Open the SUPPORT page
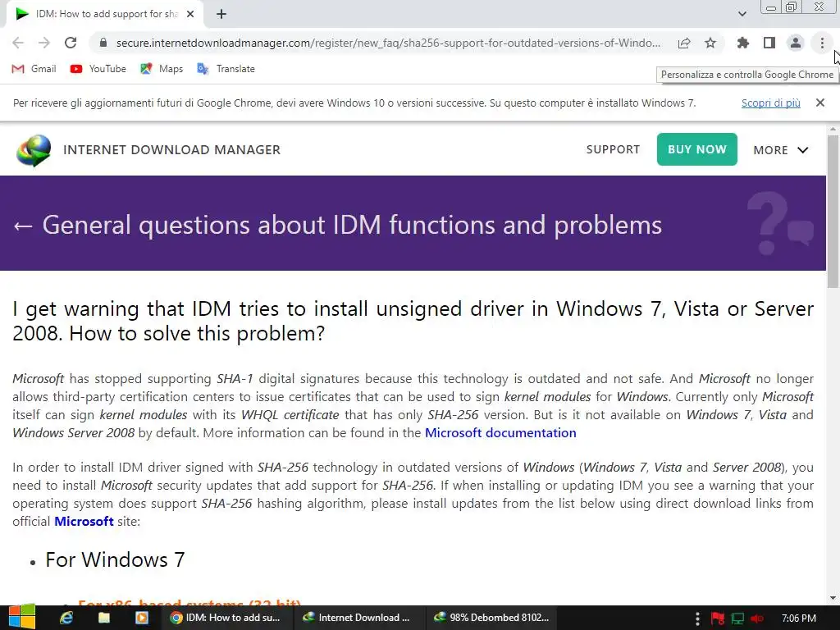840x630 pixels. pyautogui.click(x=613, y=149)
